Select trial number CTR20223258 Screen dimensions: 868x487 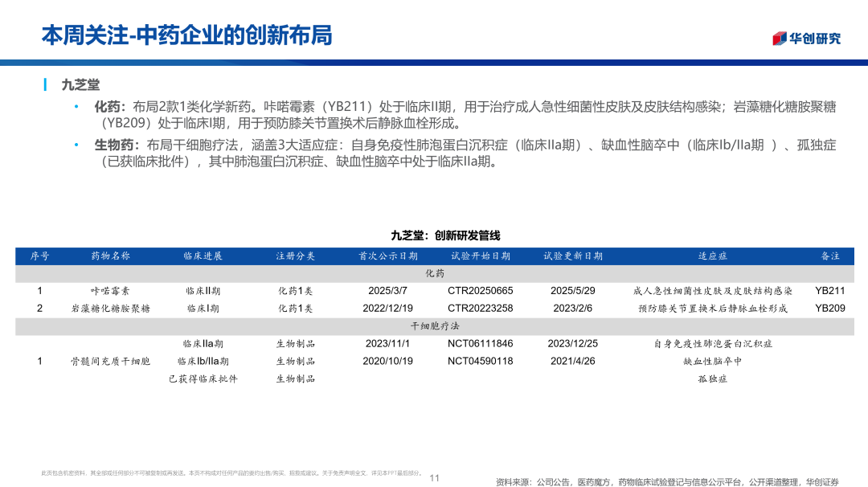click(x=481, y=309)
